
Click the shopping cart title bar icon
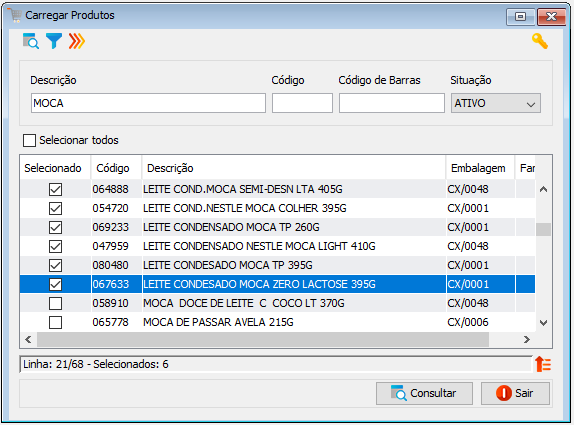[15, 15]
